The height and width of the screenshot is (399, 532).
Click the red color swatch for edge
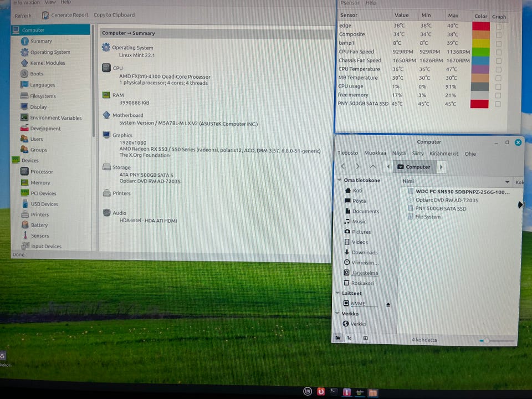[x=481, y=26]
